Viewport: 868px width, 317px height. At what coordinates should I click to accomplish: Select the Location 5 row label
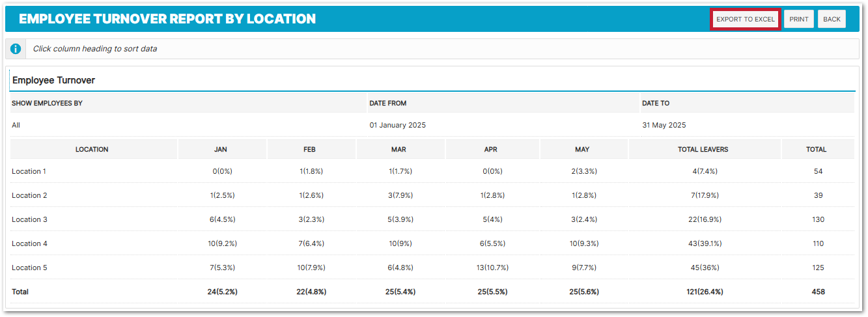[x=29, y=268]
